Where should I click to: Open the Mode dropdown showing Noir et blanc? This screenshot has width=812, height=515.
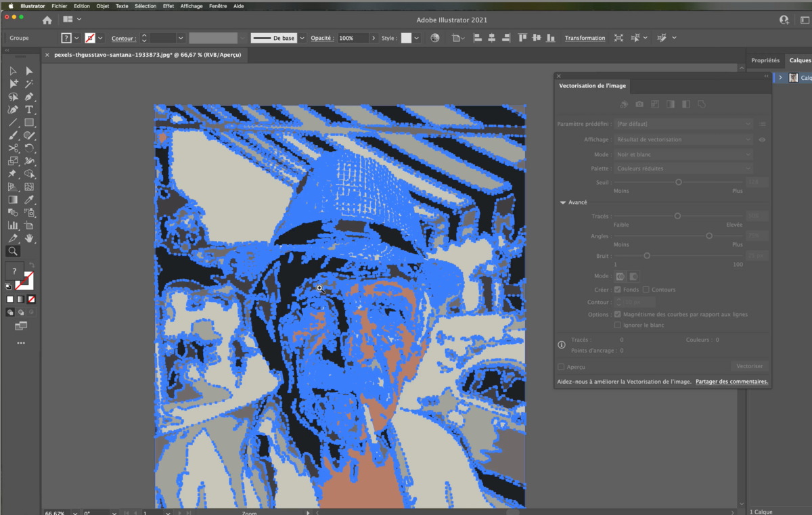coord(683,154)
